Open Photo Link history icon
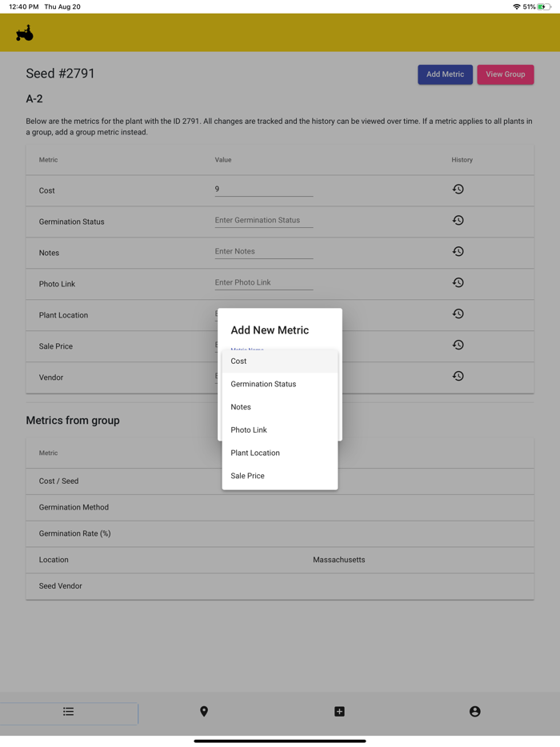560x747 pixels. point(458,283)
